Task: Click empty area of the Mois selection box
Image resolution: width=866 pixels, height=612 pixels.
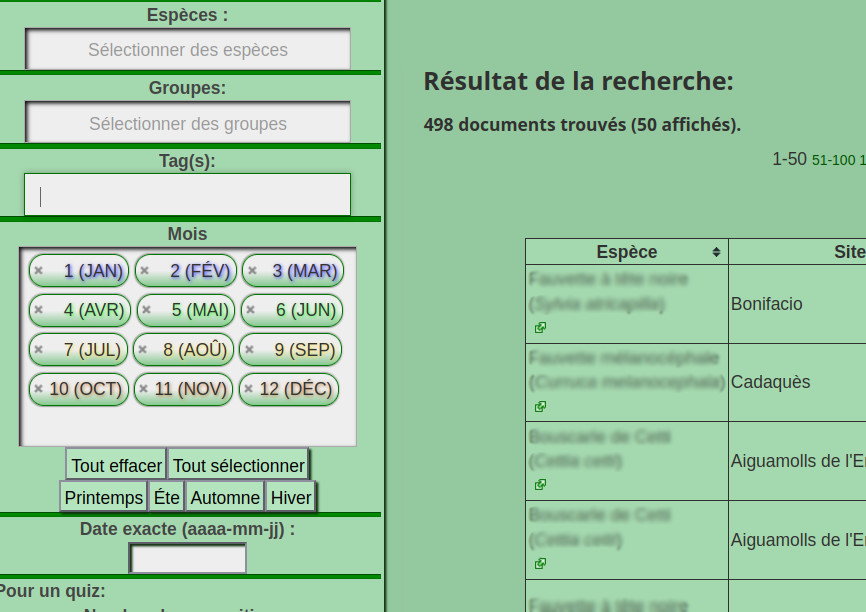Action: point(188,427)
